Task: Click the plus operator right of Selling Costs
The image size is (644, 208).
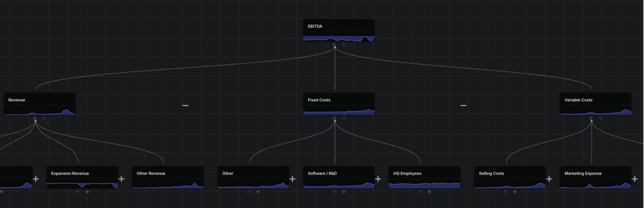Action: pyautogui.click(x=549, y=179)
